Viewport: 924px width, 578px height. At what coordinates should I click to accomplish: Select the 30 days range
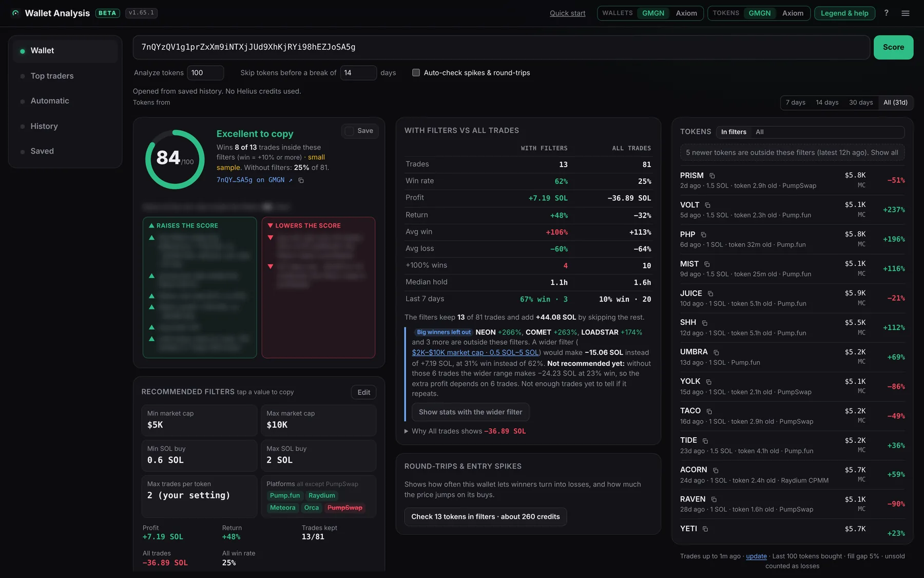click(861, 102)
